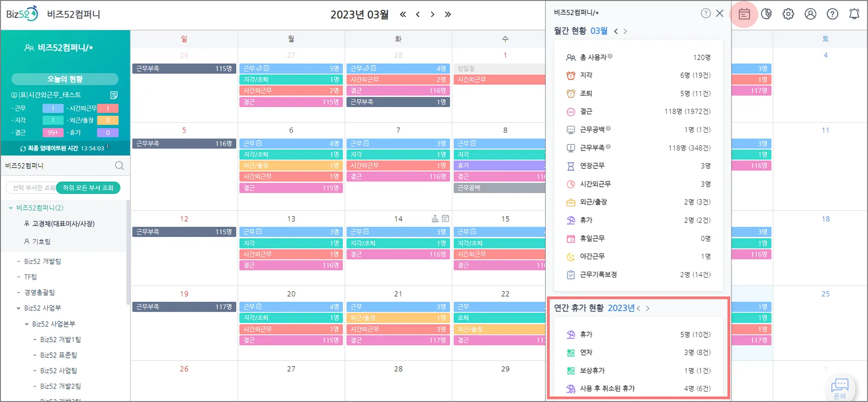
Task: Click the 사용 후 취소된 휴가 row
Action: tap(638, 389)
